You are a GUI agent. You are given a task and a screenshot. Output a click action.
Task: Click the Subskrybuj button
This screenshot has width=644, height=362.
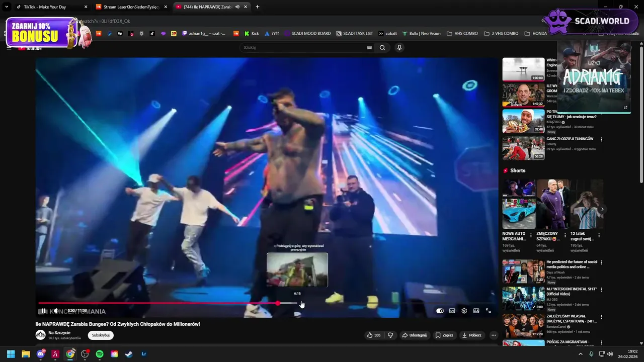[x=101, y=335]
